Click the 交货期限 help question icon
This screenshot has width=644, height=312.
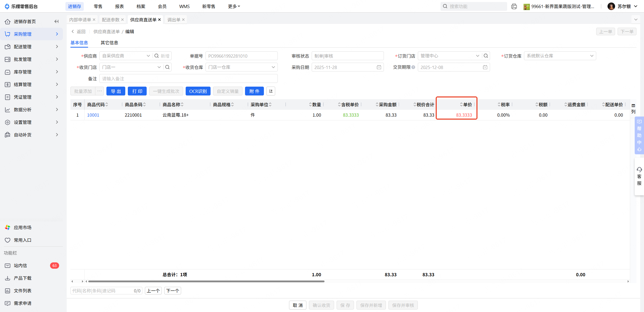[413, 67]
